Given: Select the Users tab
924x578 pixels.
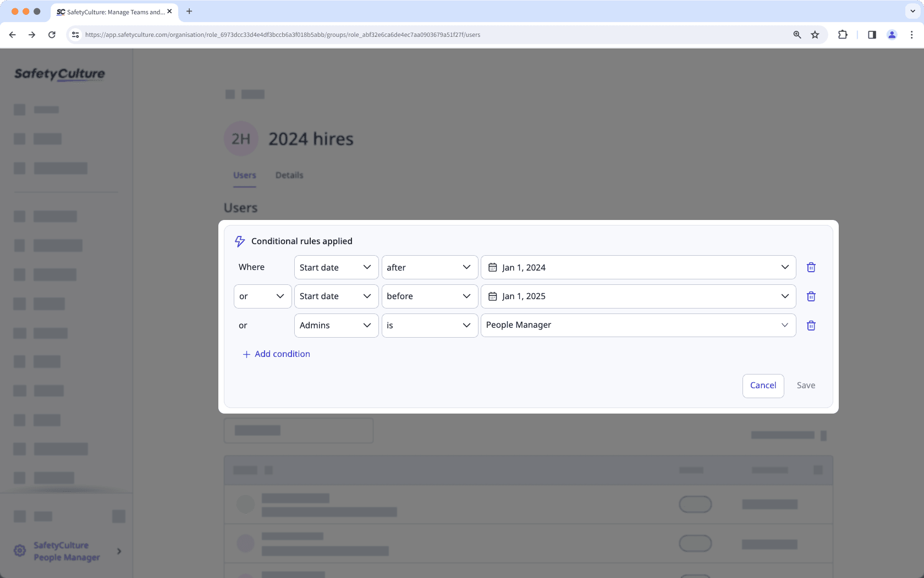Looking at the screenshot, I should coord(244,175).
